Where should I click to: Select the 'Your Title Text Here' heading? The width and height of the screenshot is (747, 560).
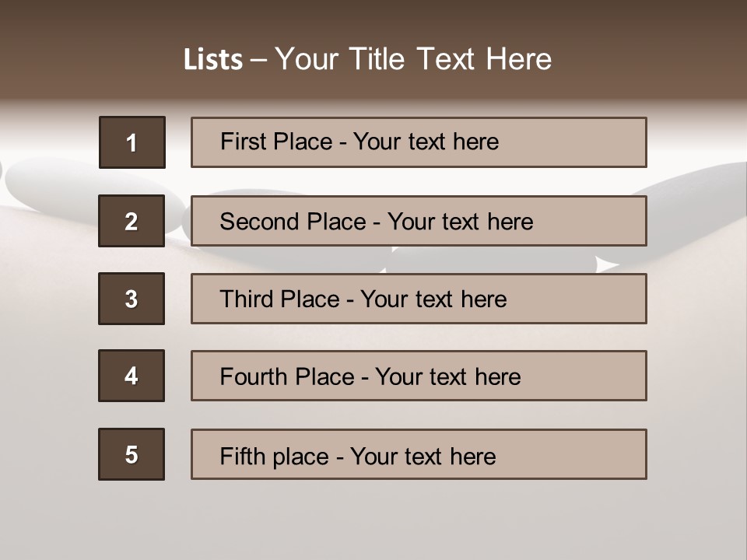tap(412, 59)
